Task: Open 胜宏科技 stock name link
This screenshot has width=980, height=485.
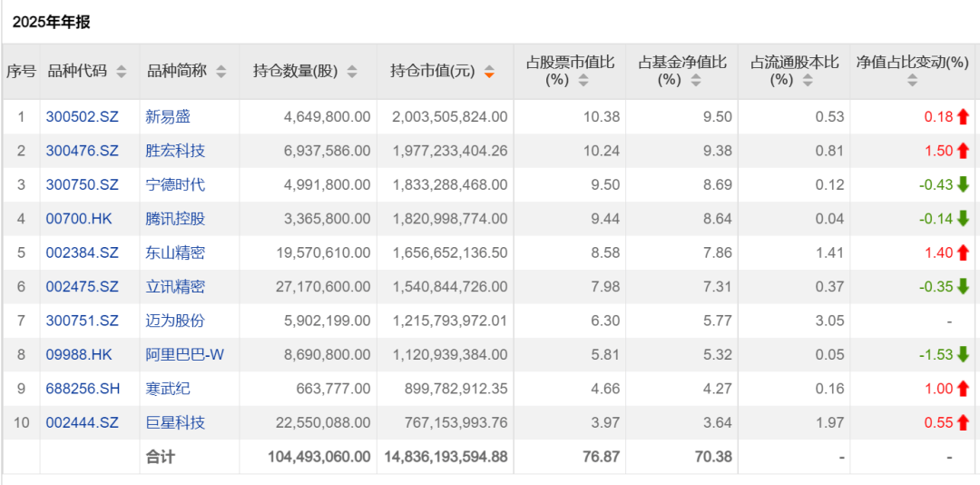Action: click(175, 151)
